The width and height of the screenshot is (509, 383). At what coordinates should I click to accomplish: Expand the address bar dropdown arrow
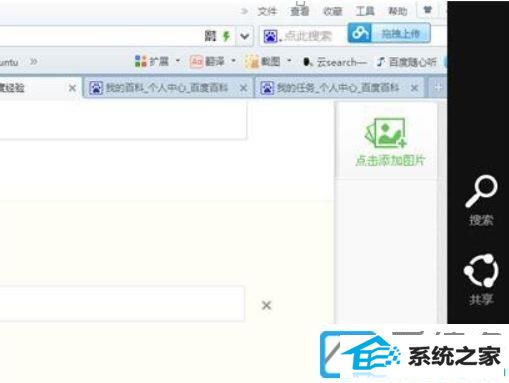tap(245, 36)
